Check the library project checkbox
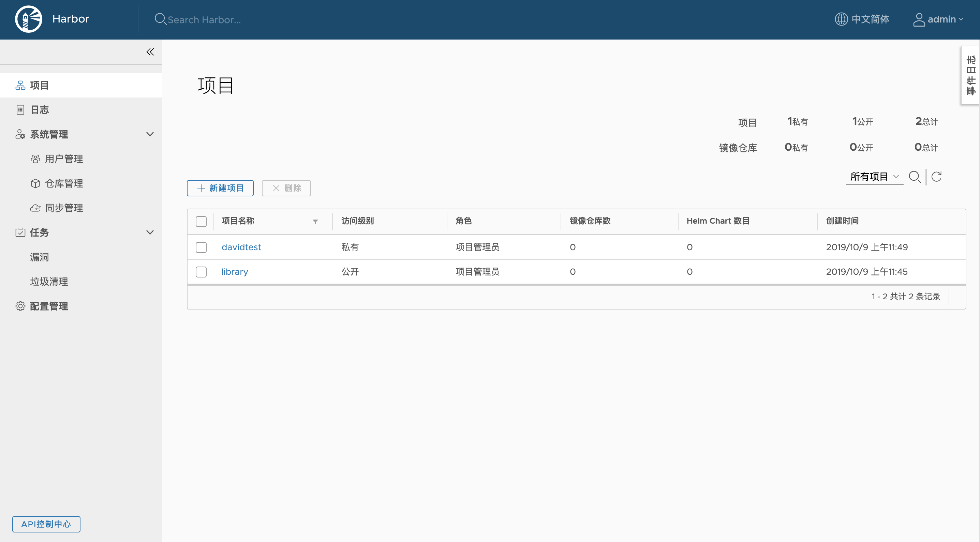The image size is (980, 542). (x=201, y=272)
